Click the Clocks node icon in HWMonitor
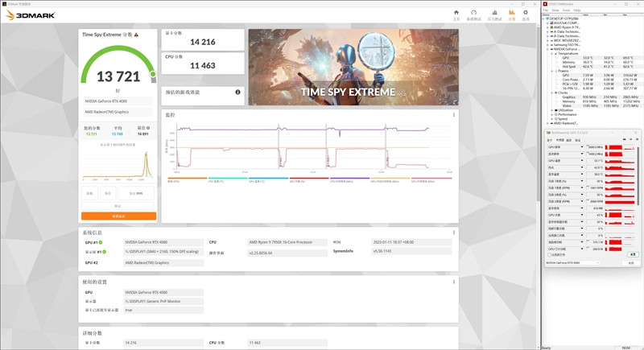The image size is (644, 350). click(x=556, y=93)
